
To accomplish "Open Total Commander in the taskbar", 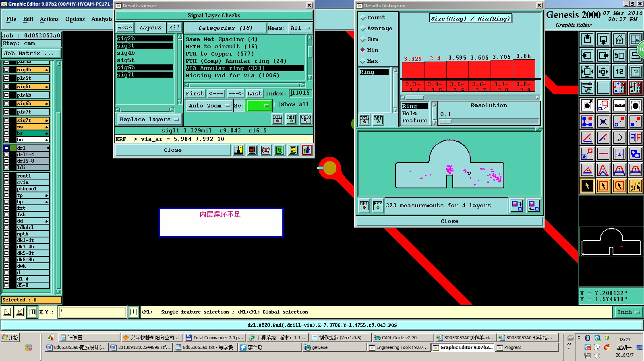I will tap(215, 338).
